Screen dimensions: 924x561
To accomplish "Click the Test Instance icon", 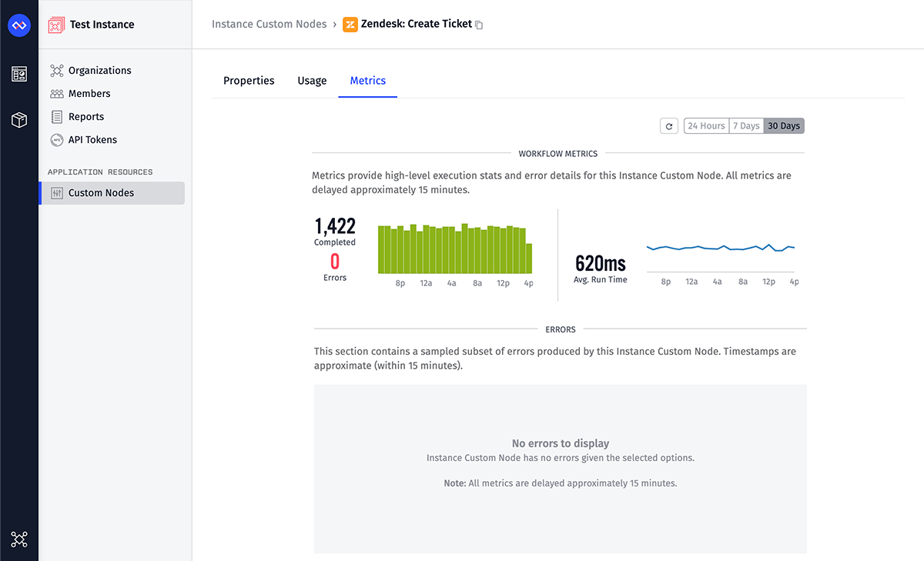I will tap(56, 25).
